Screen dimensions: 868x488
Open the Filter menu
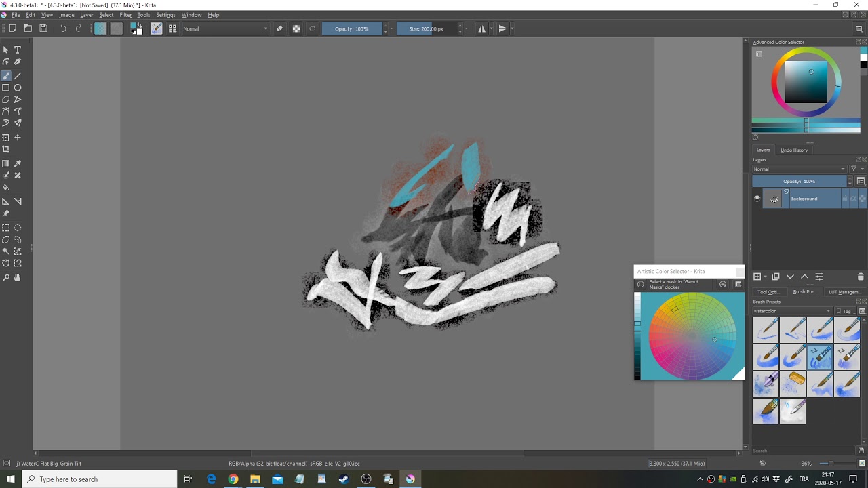pos(125,14)
